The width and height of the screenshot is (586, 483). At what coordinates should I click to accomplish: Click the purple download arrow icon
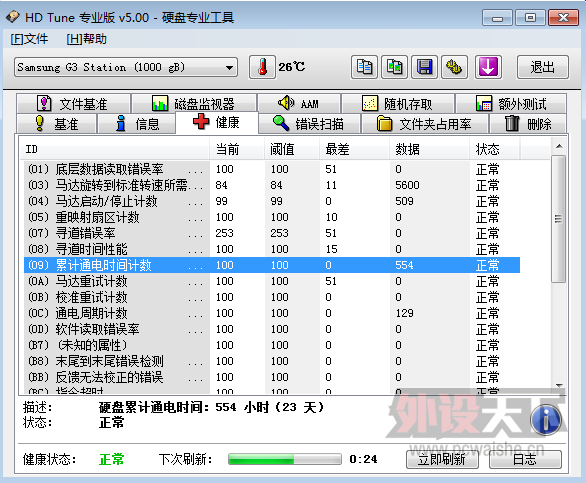click(x=488, y=67)
